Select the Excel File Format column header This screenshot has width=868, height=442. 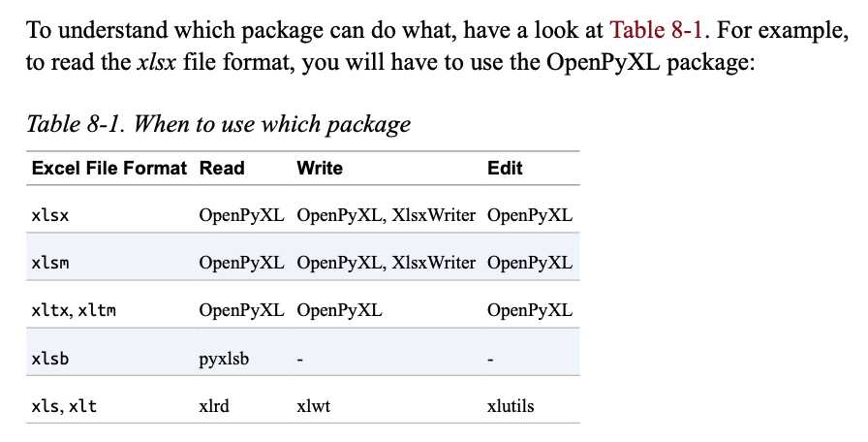109,168
